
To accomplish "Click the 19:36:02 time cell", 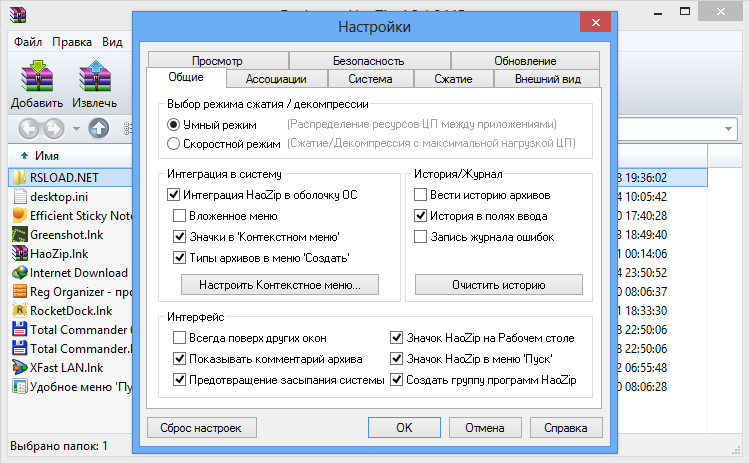I will click(x=646, y=178).
